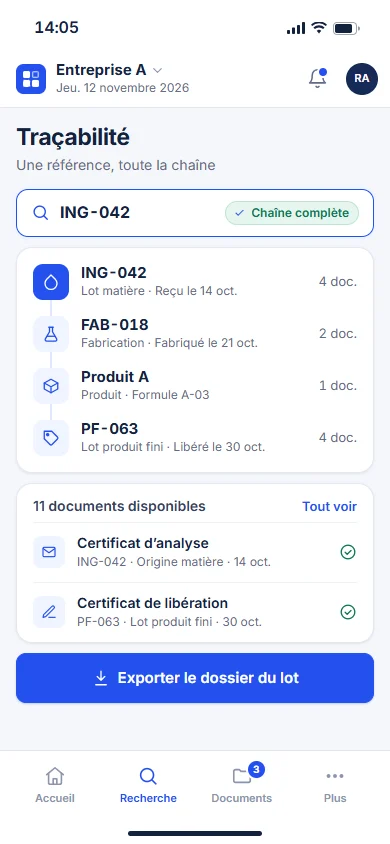Open the RA profile avatar
390x844 pixels.
pos(361,79)
